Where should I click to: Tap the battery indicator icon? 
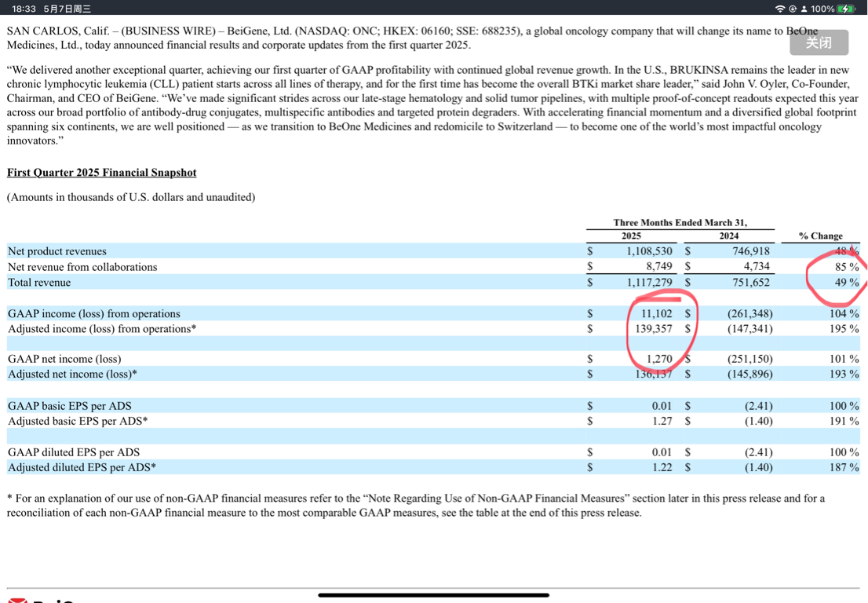point(846,9)
